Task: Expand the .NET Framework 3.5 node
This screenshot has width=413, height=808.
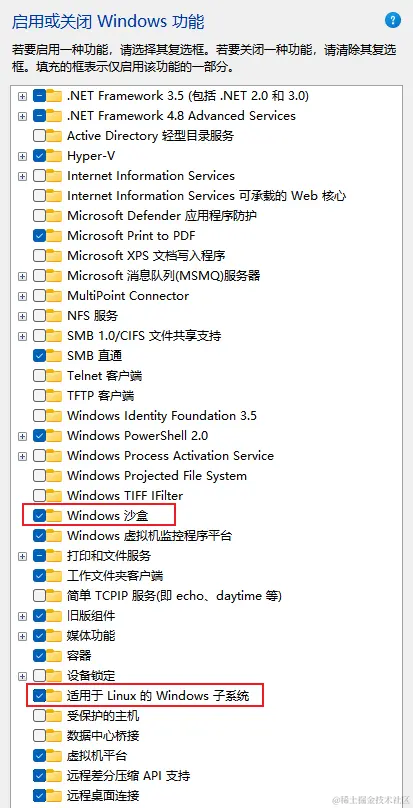Action: [22, 96]
